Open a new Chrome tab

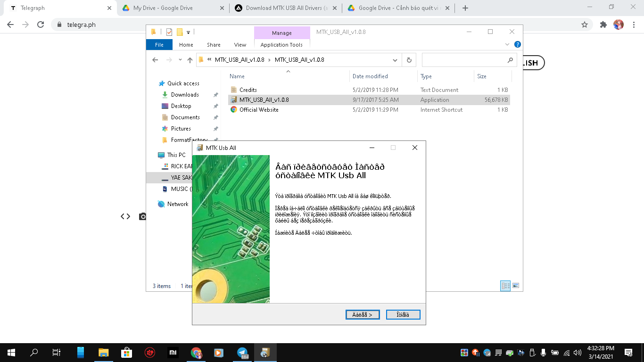(465, 8)
